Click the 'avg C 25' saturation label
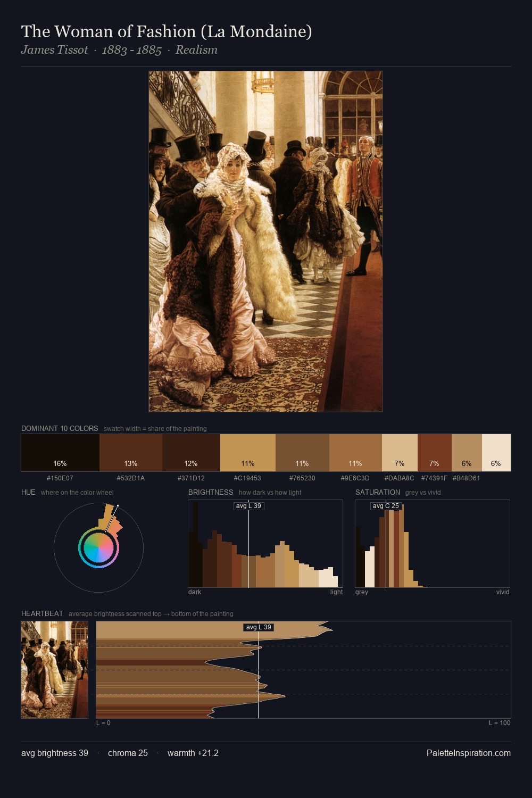 tap(386, 506)
